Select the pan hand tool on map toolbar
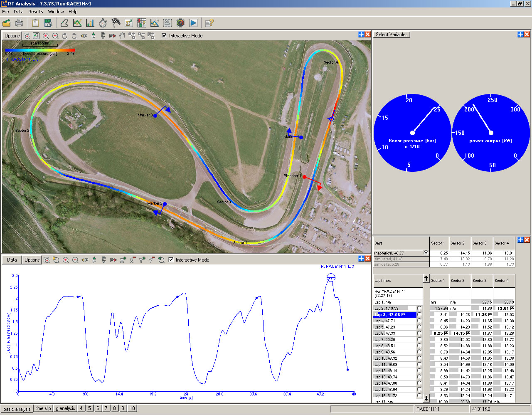Viewport: 532px width, 415px height. tap(122, 36)
